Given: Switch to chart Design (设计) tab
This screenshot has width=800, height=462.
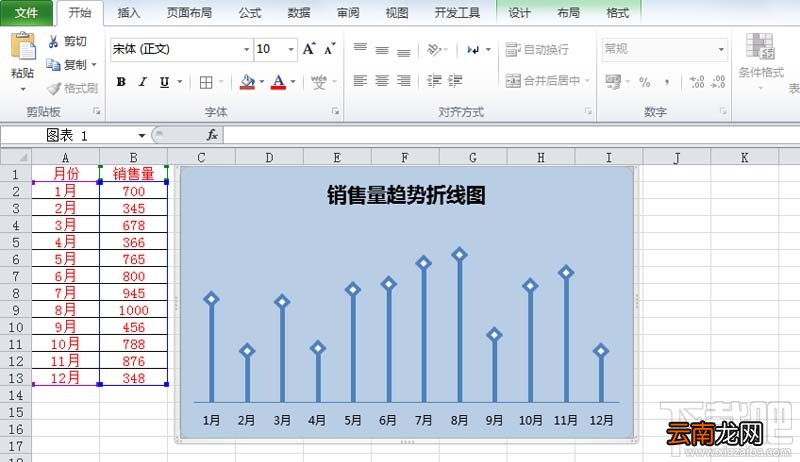Looking at the screenshot, I should pos(519,13).
